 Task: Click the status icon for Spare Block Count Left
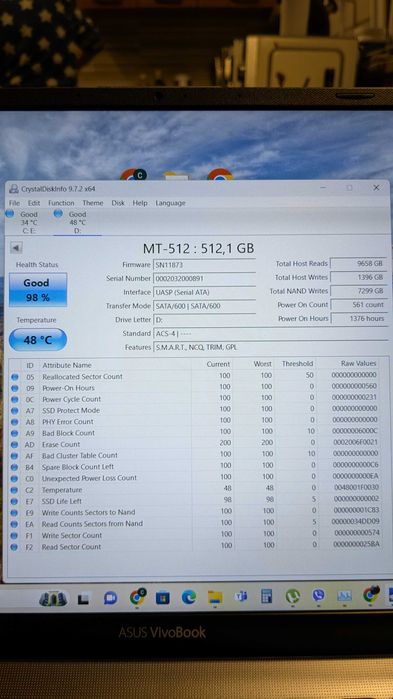click(x=15, y=467)
